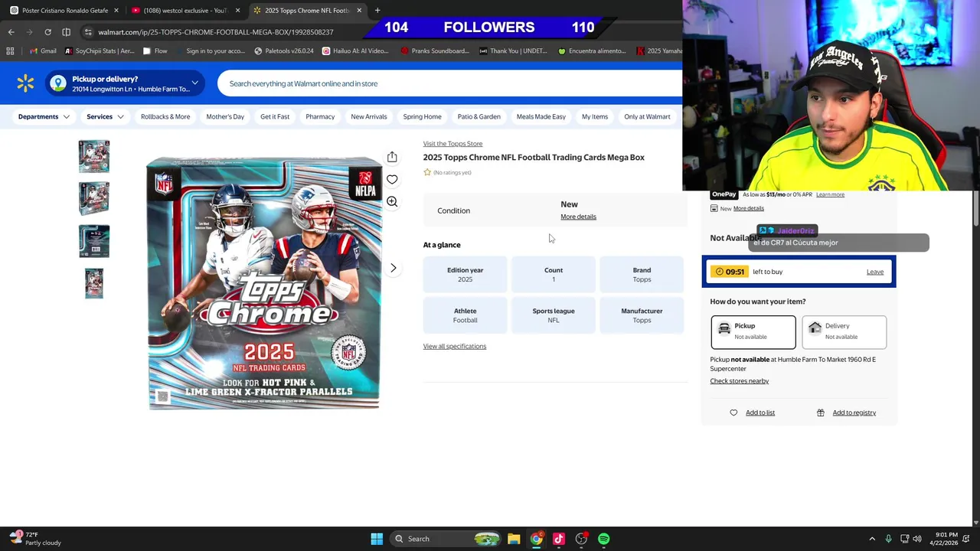Open More details under Condition New
This screenshot has height=551, width=980.
(x=578, y=217)
